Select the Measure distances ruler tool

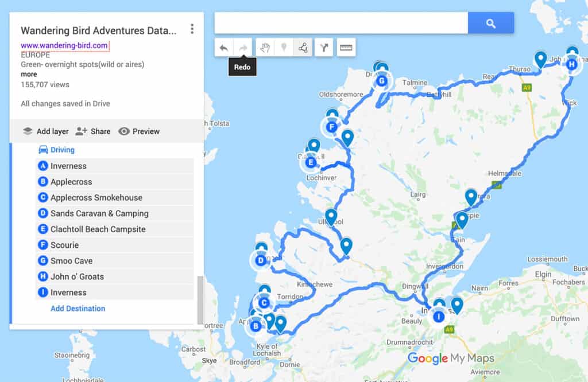pyautogui.click(x=346, y=48)
